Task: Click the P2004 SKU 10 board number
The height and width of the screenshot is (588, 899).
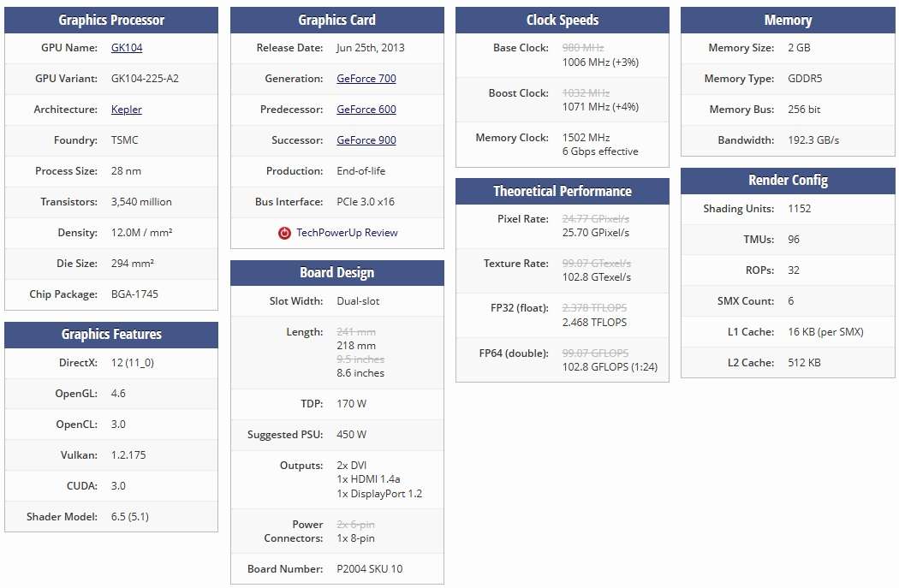Action: 370,569
